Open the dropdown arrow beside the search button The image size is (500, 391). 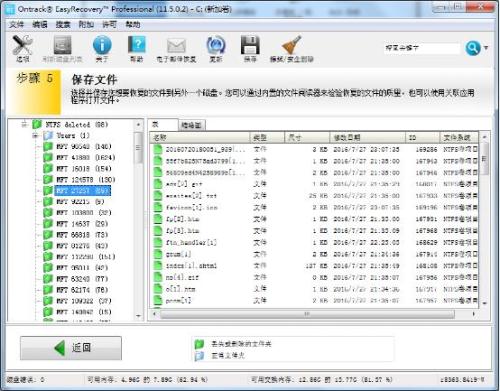486,48
